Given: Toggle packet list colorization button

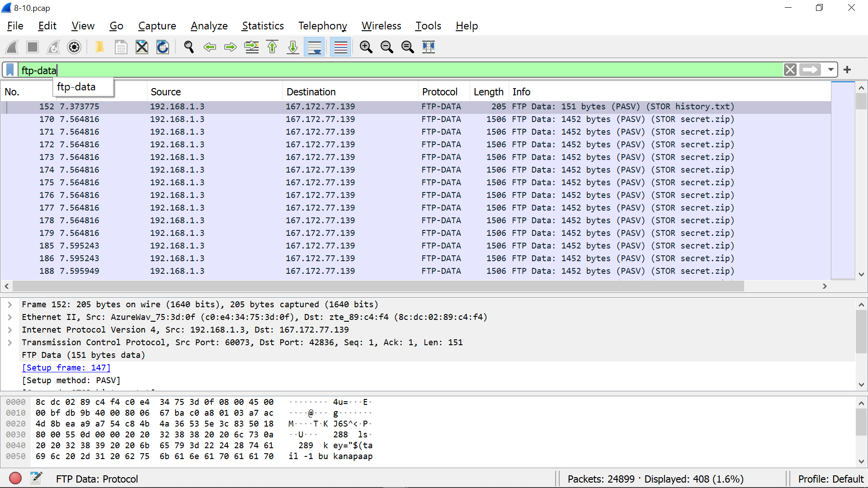Looking at the screenshot, I should click(340, 47).
